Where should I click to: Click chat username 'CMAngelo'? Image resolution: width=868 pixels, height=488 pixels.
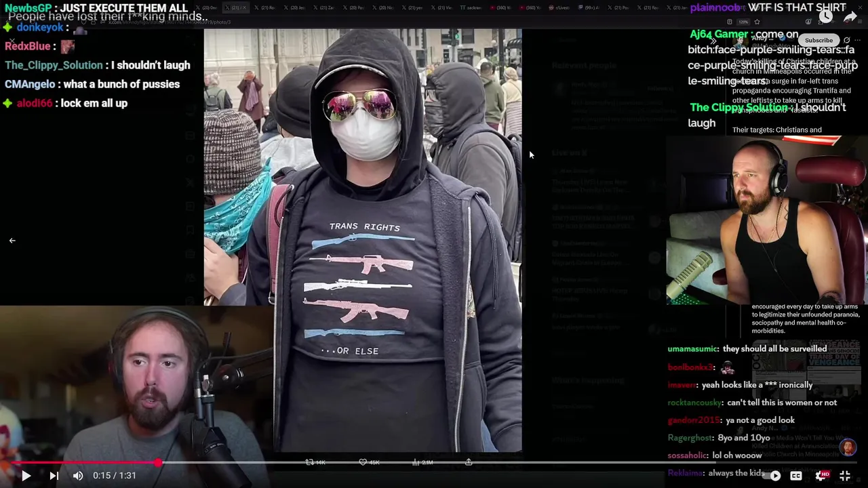pyautogui.click(x=30, y=84)
